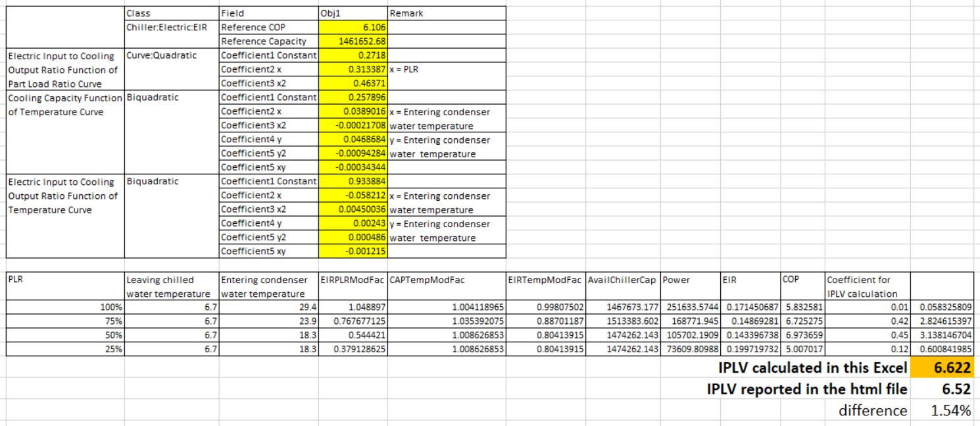Screen dimensions: 980x426
Task: Select the cell with 1.035392075
Action: click(447, 321)
